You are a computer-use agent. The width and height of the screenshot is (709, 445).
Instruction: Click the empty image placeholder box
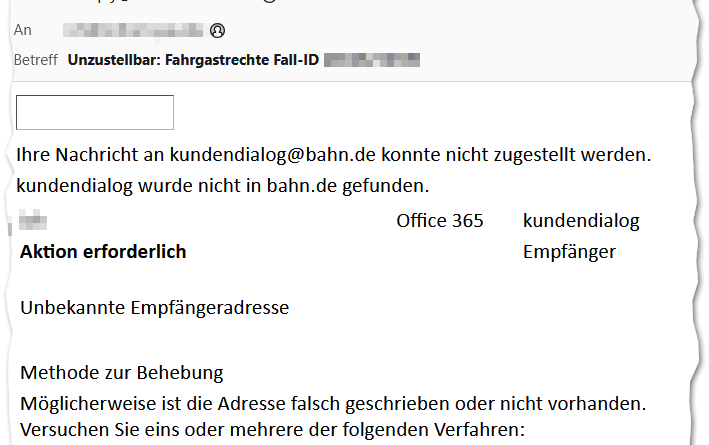click(95, 112)
